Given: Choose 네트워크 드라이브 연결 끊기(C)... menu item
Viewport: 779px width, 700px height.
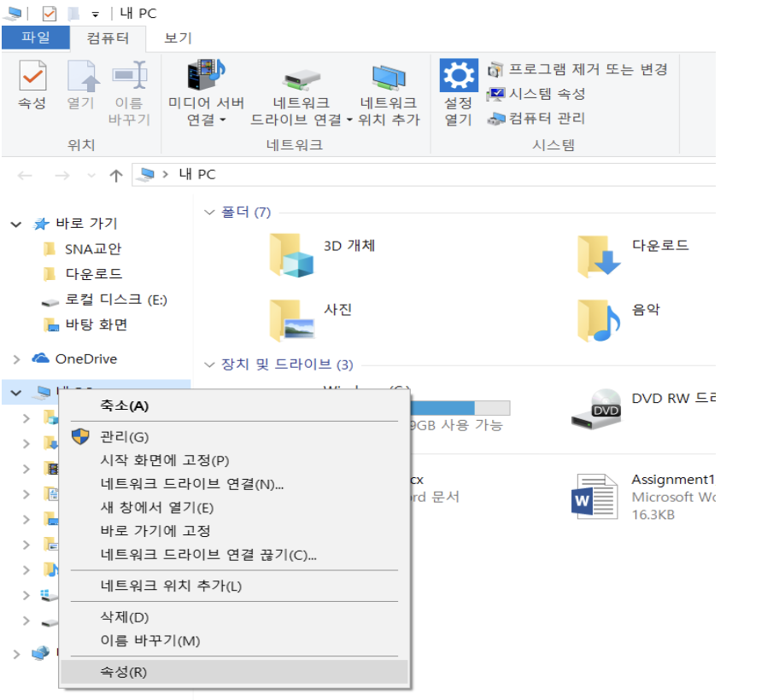Looking at the screenshot, I should pos(235,555).
